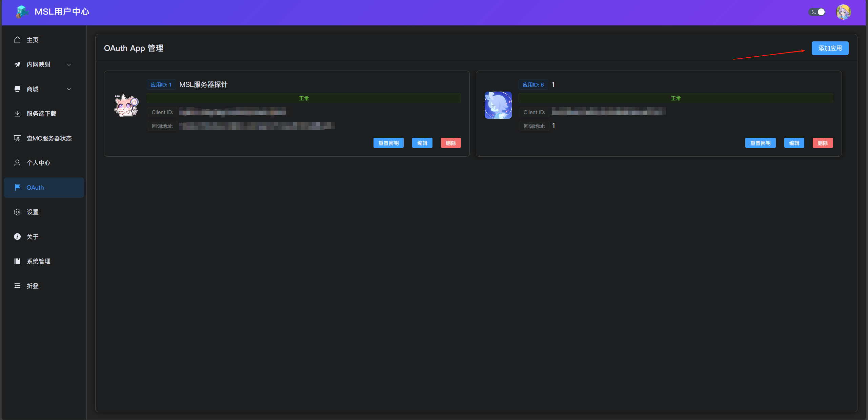Click the download icon for 服务端下载
The width and height of the screenshot is (868, 420).
pos(17,114)
